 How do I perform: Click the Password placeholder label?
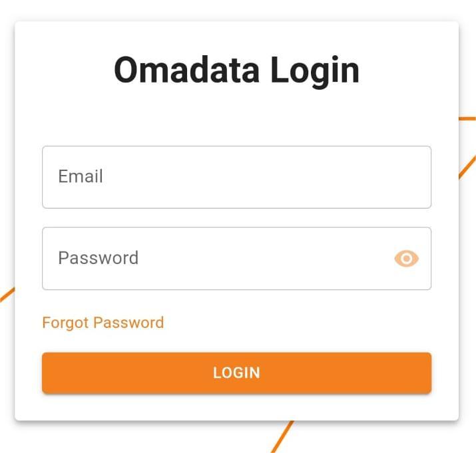[x=98, y=258]
